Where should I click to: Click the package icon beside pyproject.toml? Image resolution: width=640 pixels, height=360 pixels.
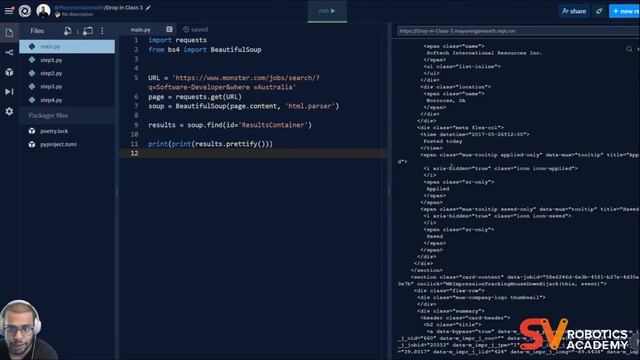pyautogui.click(x=32, y=144)
